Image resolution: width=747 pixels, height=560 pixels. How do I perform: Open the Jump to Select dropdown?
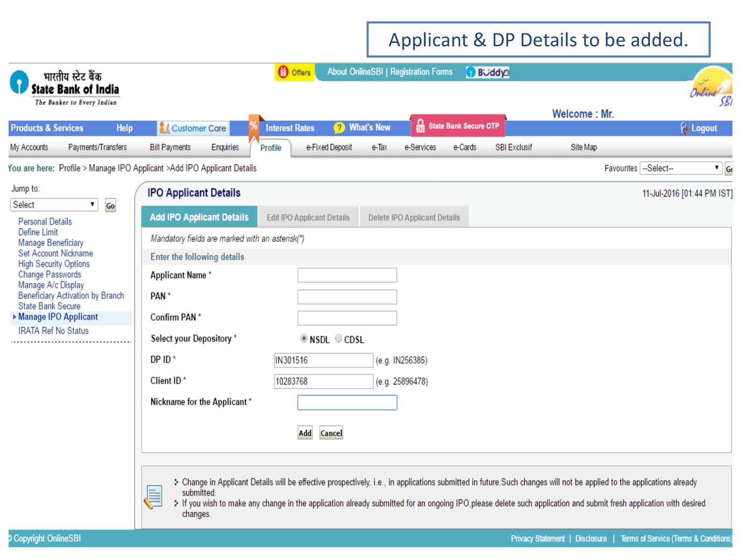tap(54, 204)
